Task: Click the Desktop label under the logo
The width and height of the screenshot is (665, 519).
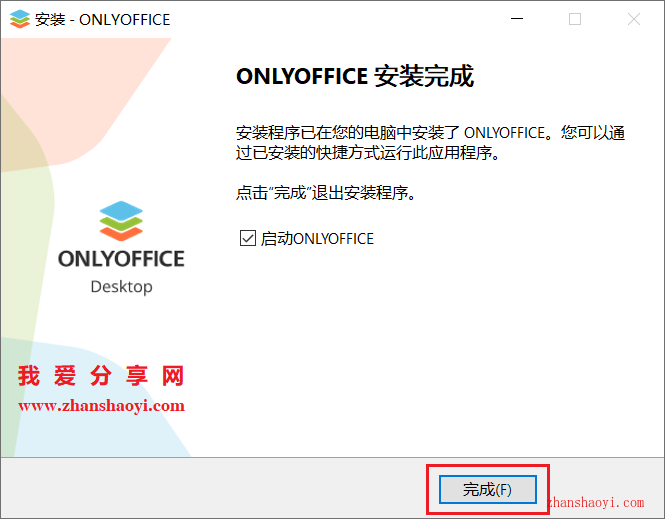Action: 121,287
